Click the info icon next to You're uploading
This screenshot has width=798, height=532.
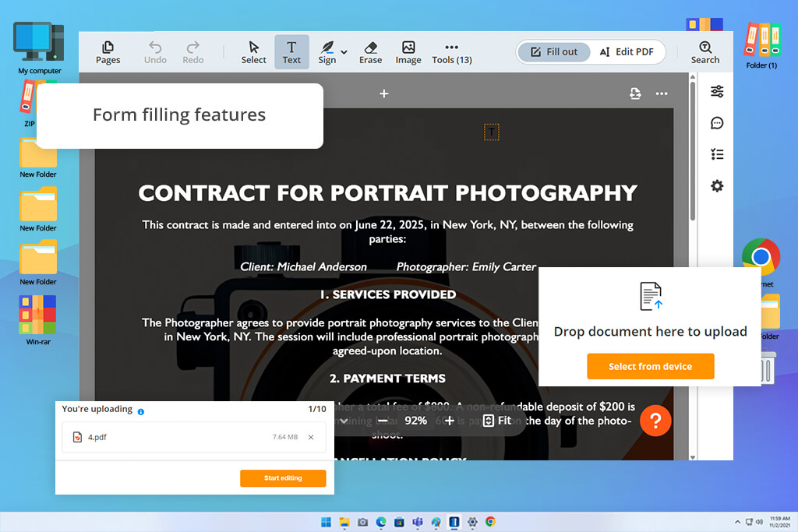(x=141, y=412)
